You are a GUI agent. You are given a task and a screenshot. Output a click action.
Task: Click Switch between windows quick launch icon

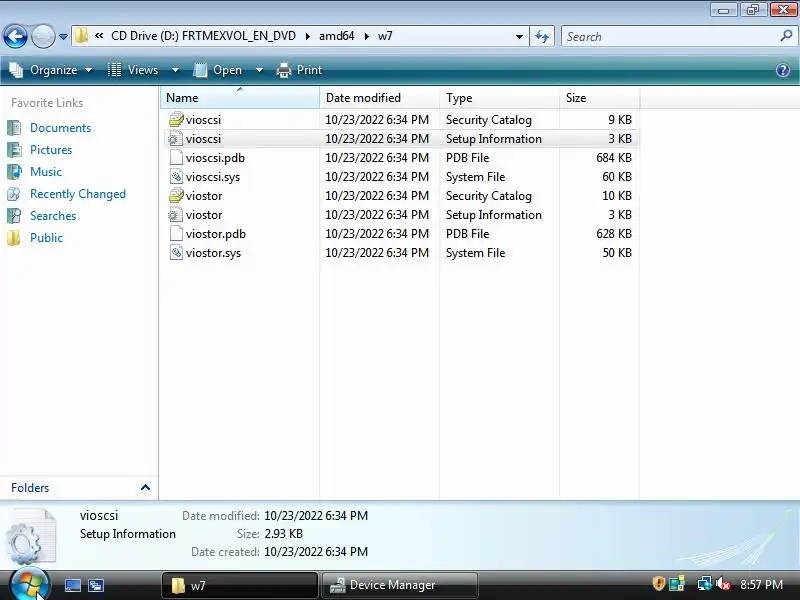pos(96,585)
